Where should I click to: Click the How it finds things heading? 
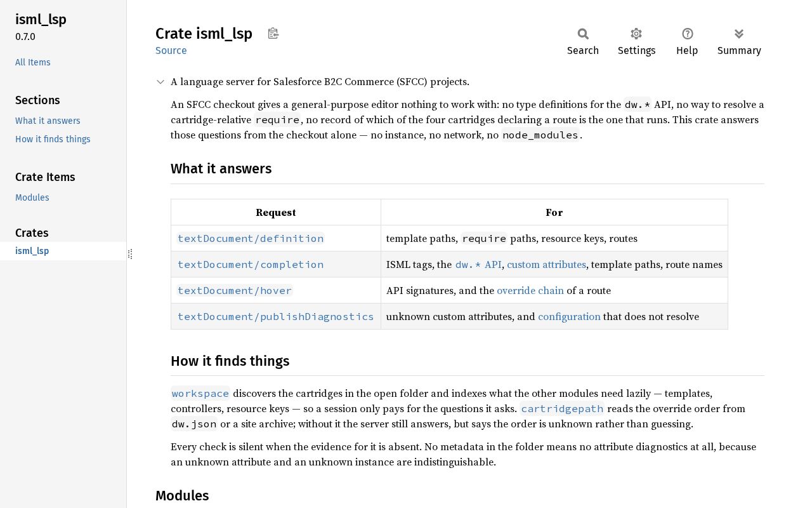pyautogui.click(x=230, y=361)
